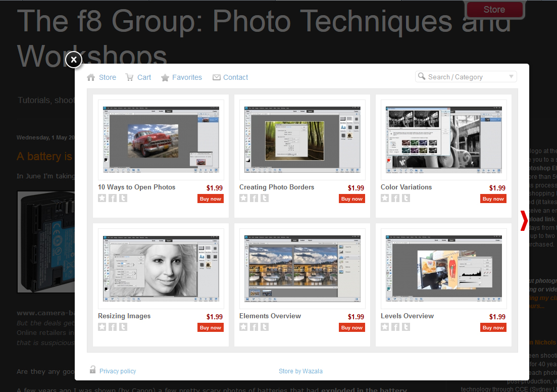Twitter share icon for Levels Overview
557x392 pixels.
click(x=406, y=327)
